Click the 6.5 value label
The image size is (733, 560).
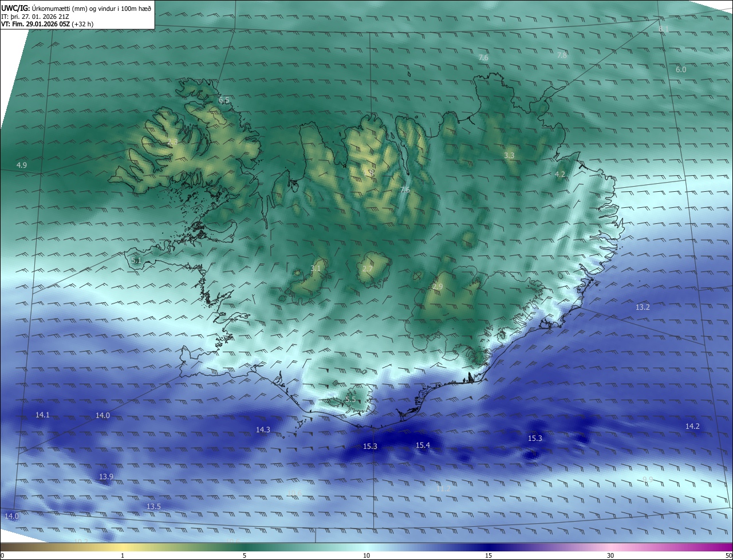click(x=224, y=100)
